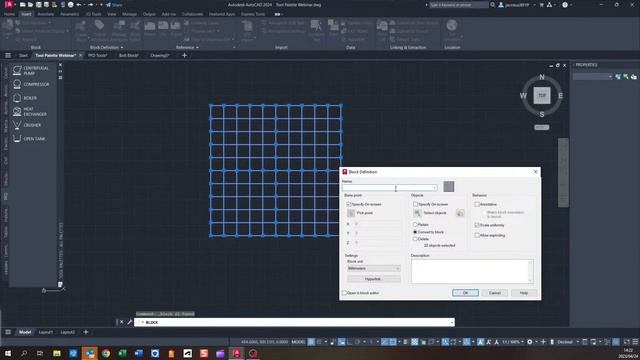640x360 pixels.
Task: Click the Redo arrow in quick access toolbar
Action: point(90,5)
